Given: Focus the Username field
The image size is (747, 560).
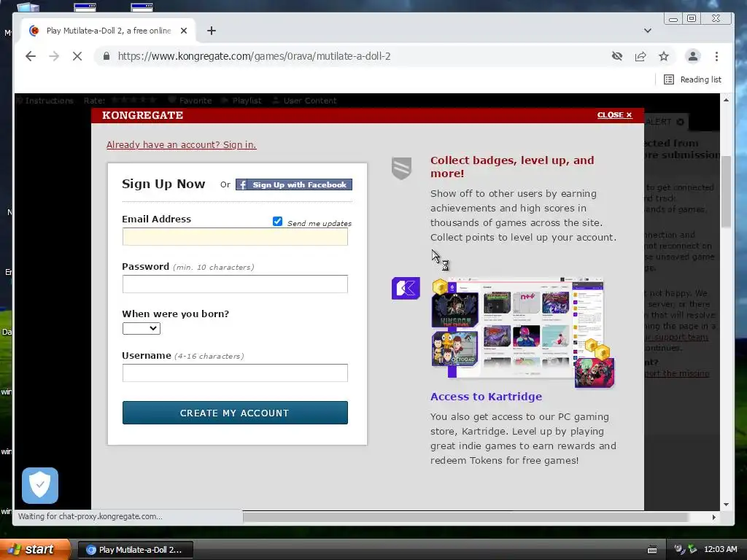Looking at the screenshot, I should [235, 373].
